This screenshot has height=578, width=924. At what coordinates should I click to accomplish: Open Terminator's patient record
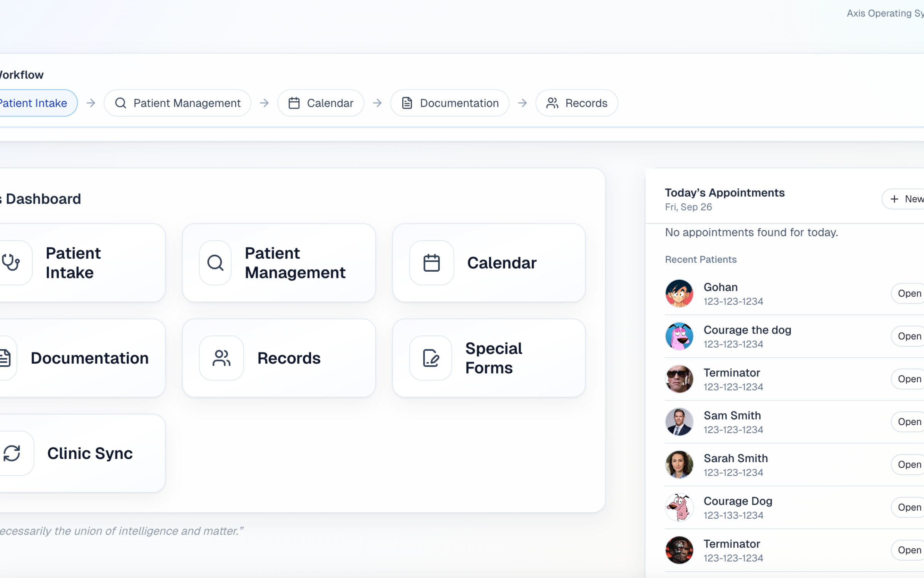coord(908,379)
